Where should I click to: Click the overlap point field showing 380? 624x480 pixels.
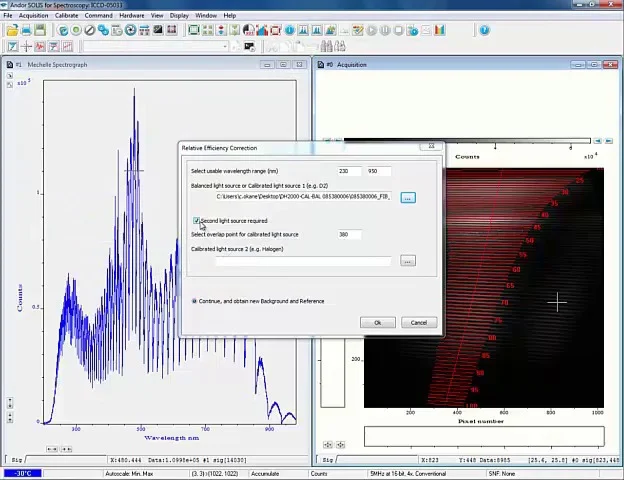(347, 235)
